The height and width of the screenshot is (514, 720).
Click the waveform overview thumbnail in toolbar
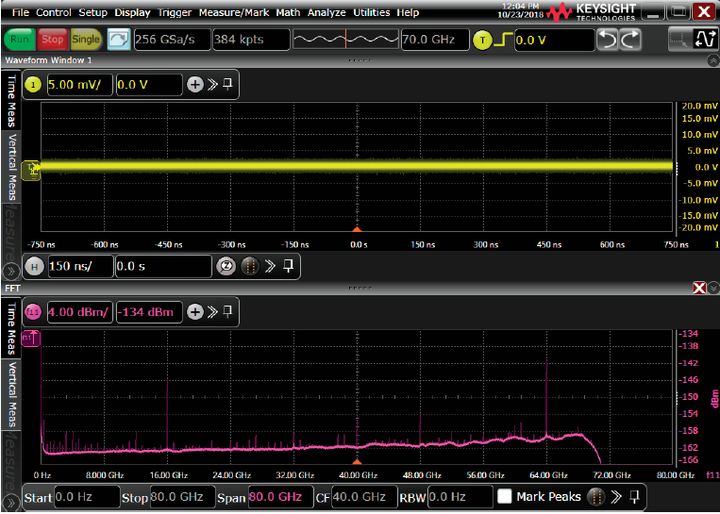[x=346, y=40]
